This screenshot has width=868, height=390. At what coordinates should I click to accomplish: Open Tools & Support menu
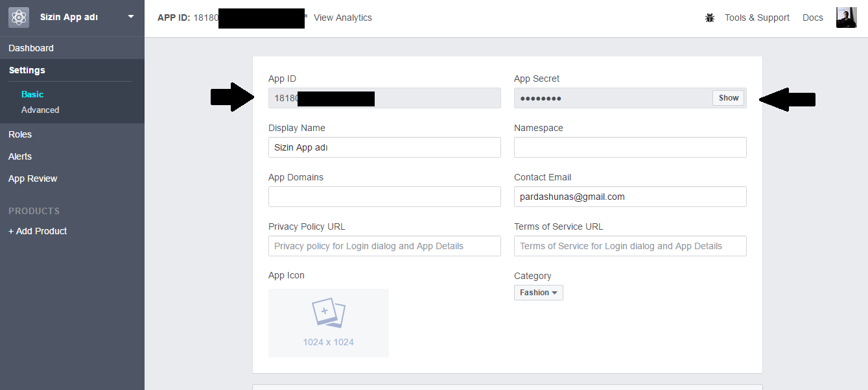tap(757, 18)
